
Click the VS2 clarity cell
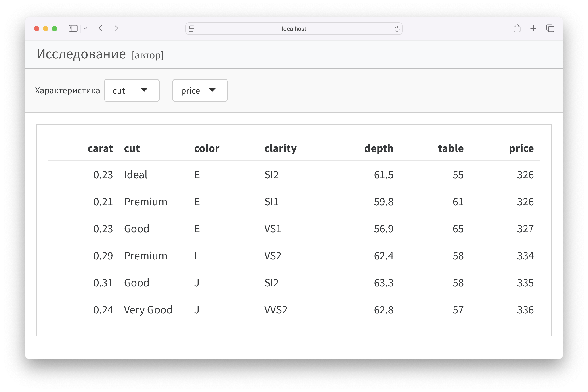(273, 256)
